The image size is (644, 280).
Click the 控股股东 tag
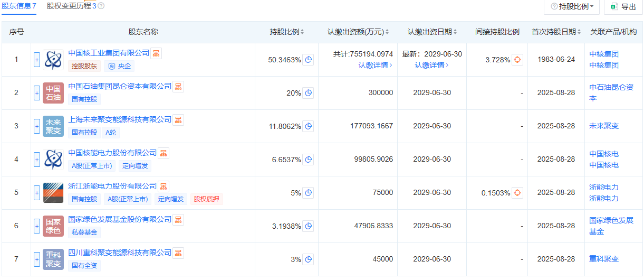pos(84,66)
